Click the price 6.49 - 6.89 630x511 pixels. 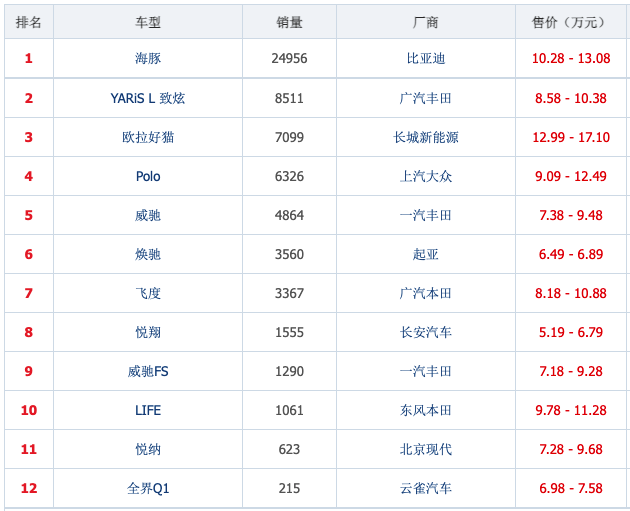[571, 254]
